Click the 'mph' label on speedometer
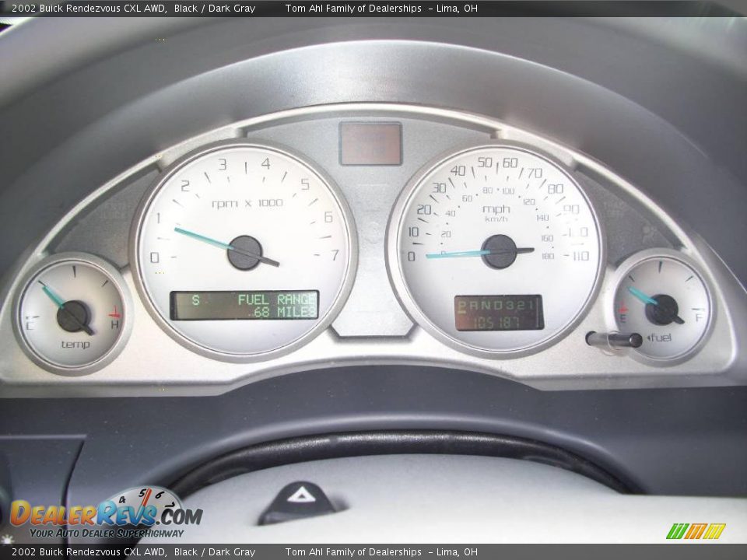This screenshot has width=747, height=560. (496, 209)
